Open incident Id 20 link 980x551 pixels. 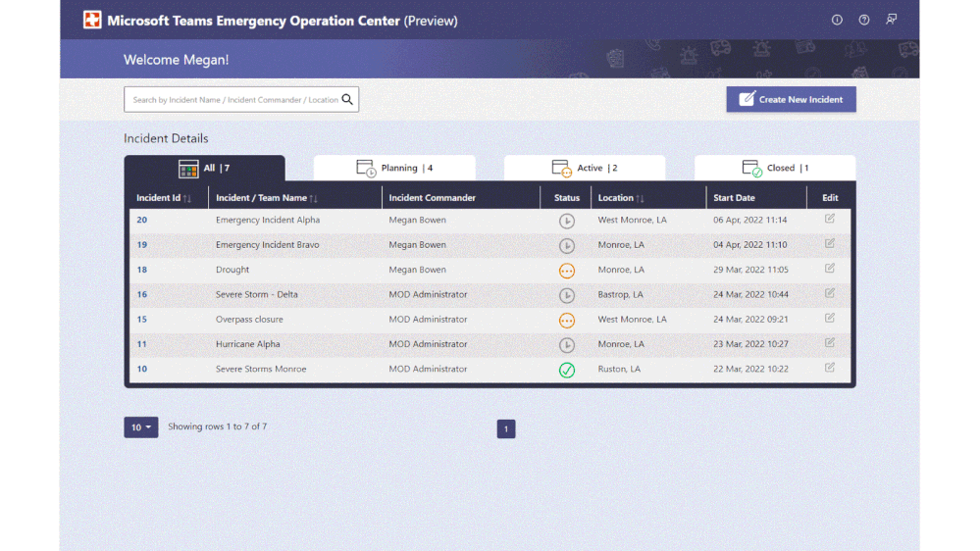point(142,220)
